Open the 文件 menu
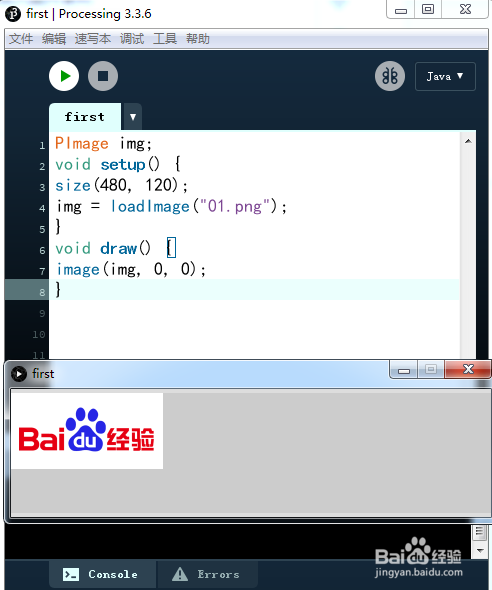 pyautogui.click(x=21, y=38)
